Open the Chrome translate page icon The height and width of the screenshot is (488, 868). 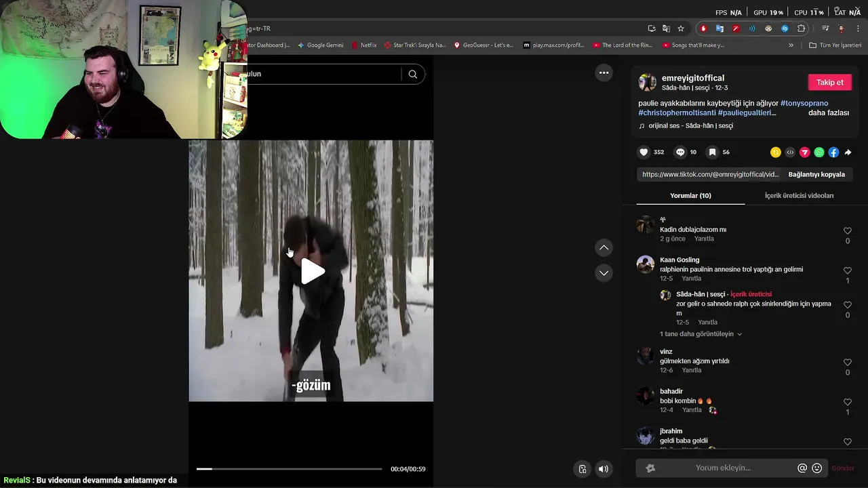click(666, 28)
